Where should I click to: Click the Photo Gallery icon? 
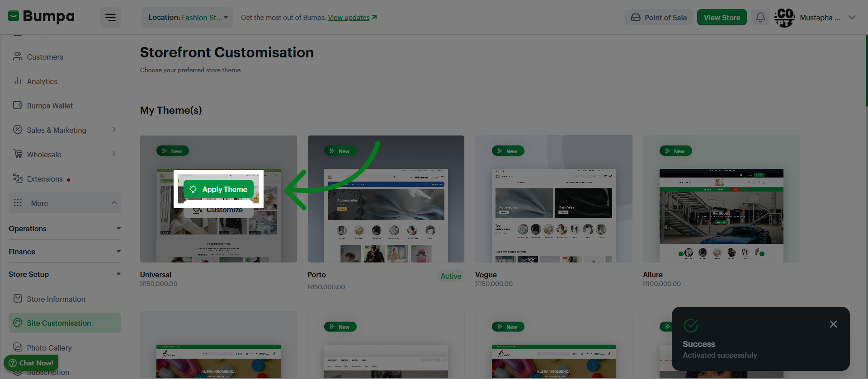point(18,347)
